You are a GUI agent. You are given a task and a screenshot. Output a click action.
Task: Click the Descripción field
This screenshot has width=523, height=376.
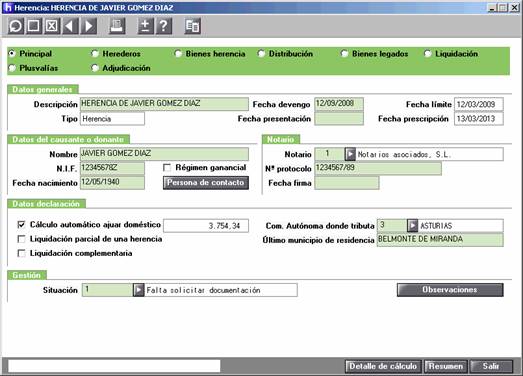pyautogui.click(x=164, y=104)
